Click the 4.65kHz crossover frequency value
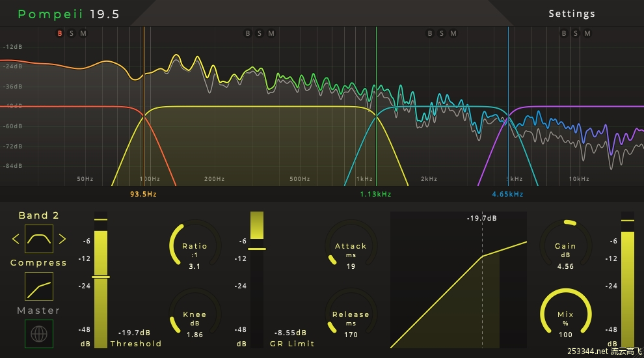644x358 pixels. [x=507, y=194]
